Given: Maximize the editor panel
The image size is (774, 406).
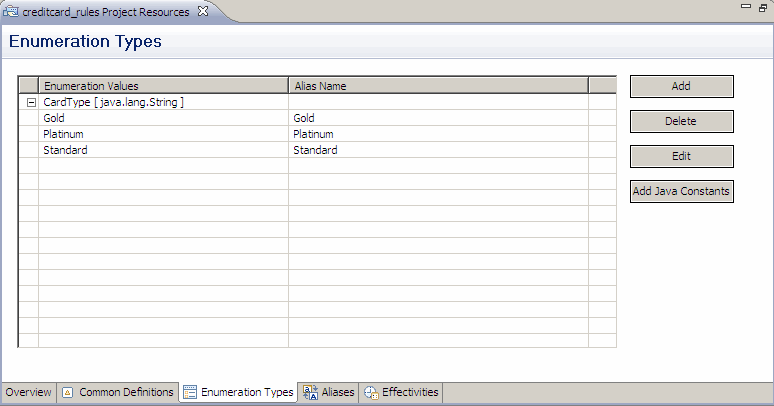Looking at the screenshot, I should pyautogui.click(x=762, y=7).
